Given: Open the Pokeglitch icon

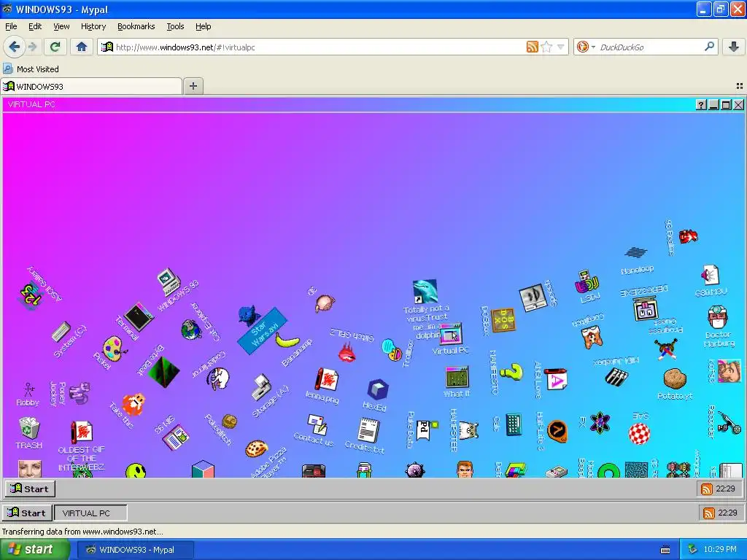Looking at the screenshot, I should point(229,421).
